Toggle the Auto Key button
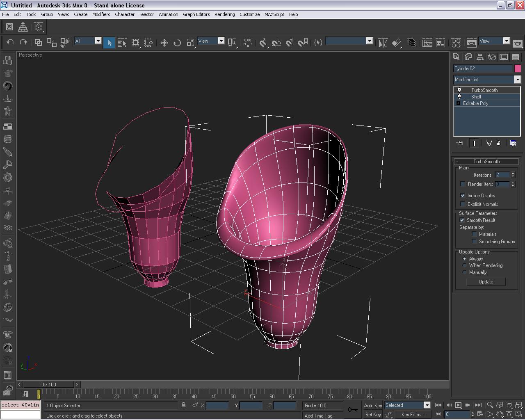The width and height of the screenshot is (525, 420). (x=372, y=405)
